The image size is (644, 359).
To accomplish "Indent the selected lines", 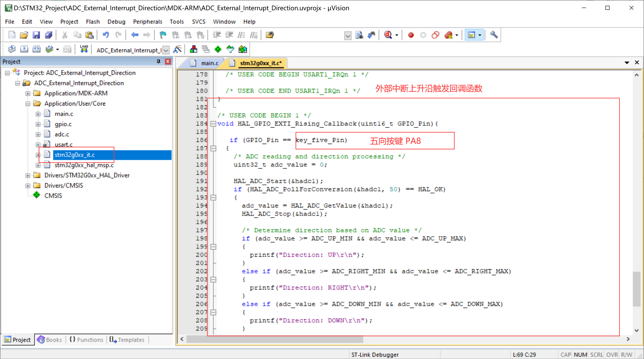I will pyautogui.click(x=217, y=35).
